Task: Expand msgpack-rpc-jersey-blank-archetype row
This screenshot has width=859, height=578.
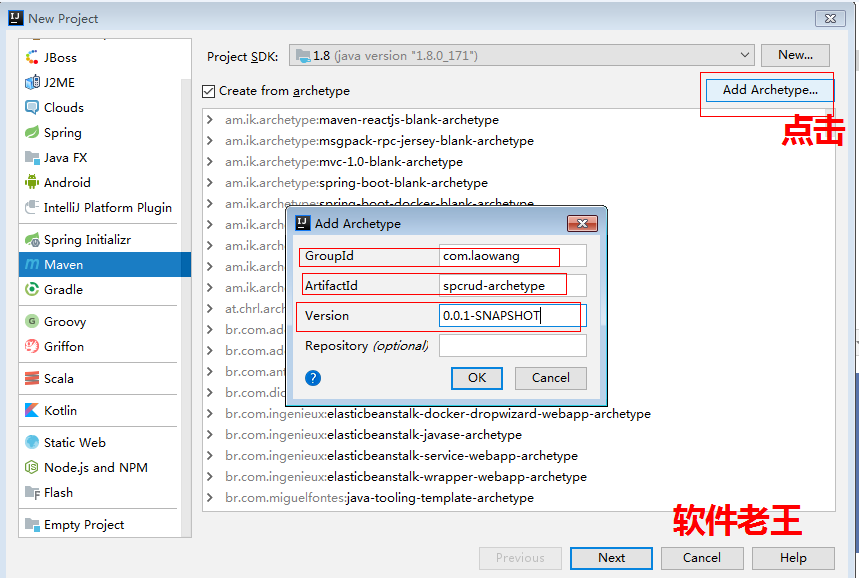Action: click(x=210, y=141)
